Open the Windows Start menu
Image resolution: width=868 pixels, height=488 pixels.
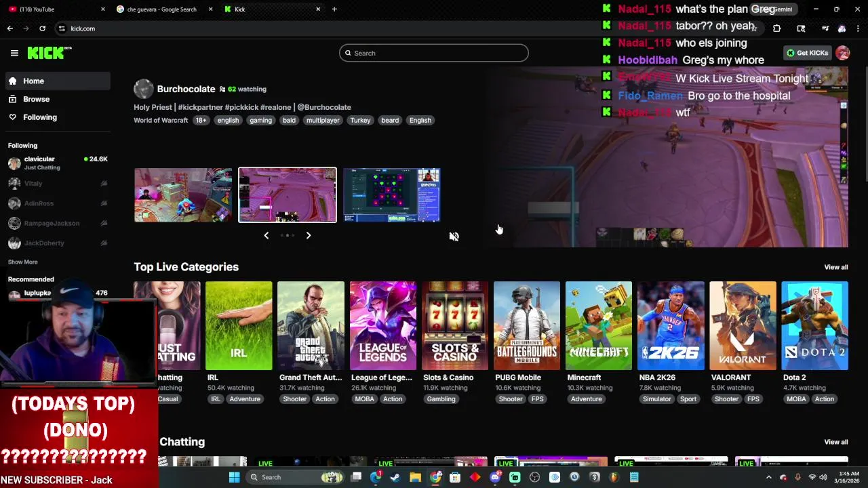click(x=234, y=477)
